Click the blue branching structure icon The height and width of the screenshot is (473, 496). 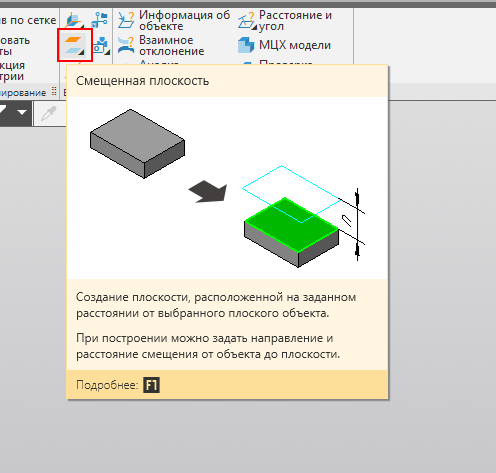[100, 20]
